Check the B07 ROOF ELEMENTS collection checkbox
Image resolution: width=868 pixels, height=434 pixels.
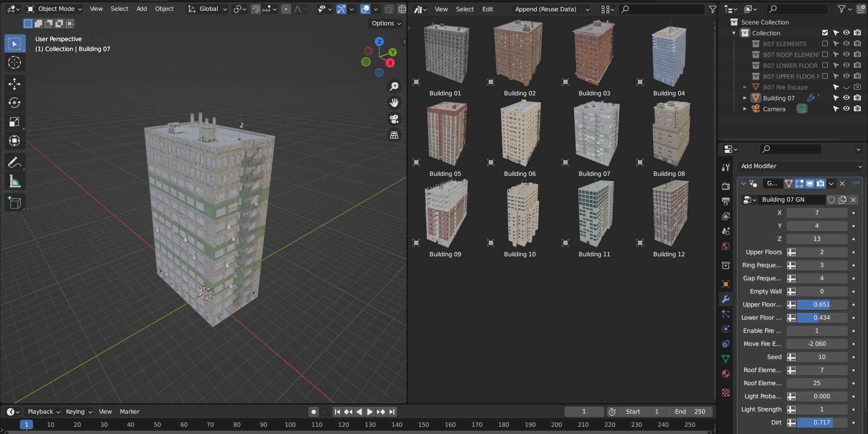tap(826, 54)
